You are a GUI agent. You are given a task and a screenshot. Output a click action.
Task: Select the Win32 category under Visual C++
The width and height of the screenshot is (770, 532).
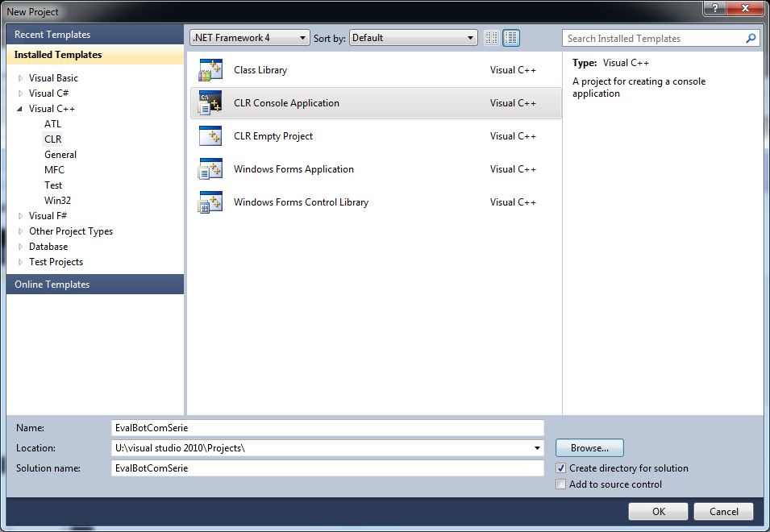pos(57,200)
